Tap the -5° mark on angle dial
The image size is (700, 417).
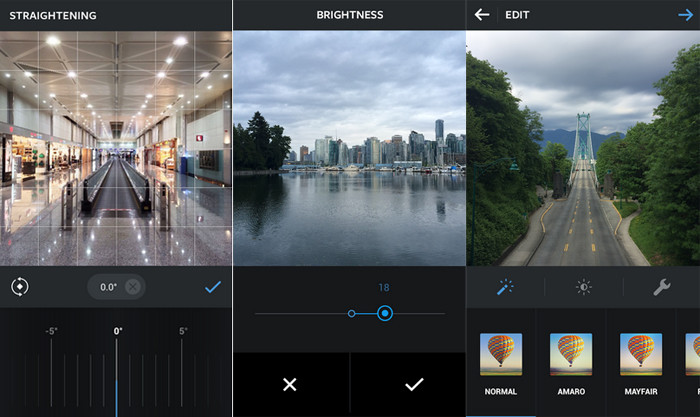[x=52, y=331]
